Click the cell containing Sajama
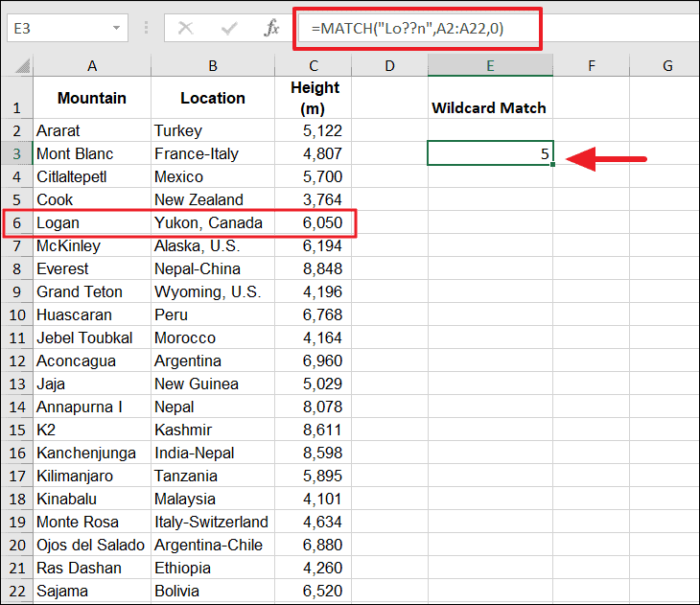The image size is (700, 605). click(x=92, y=591)
